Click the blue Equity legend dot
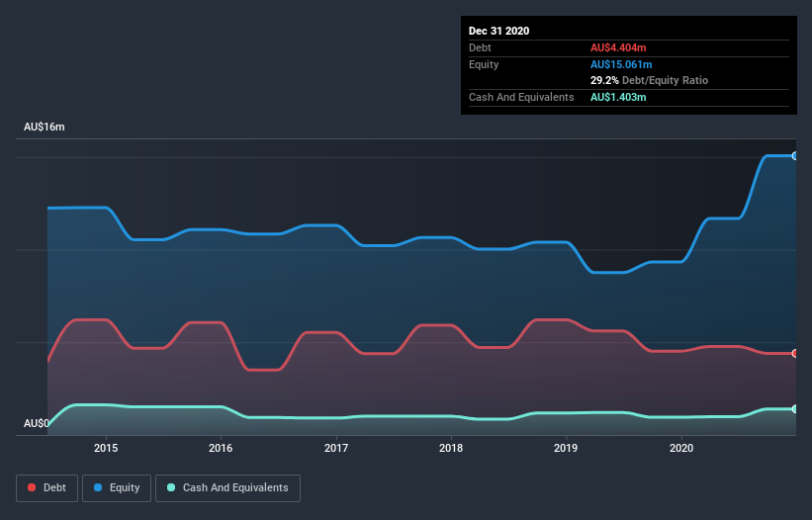The height and width of the screenshot is (520, 812). (98, 487)
